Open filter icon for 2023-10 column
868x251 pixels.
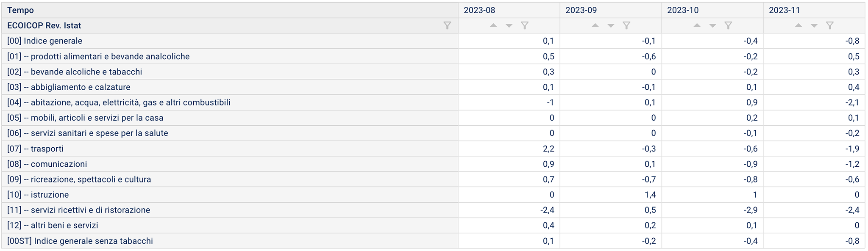pos(728,26)
